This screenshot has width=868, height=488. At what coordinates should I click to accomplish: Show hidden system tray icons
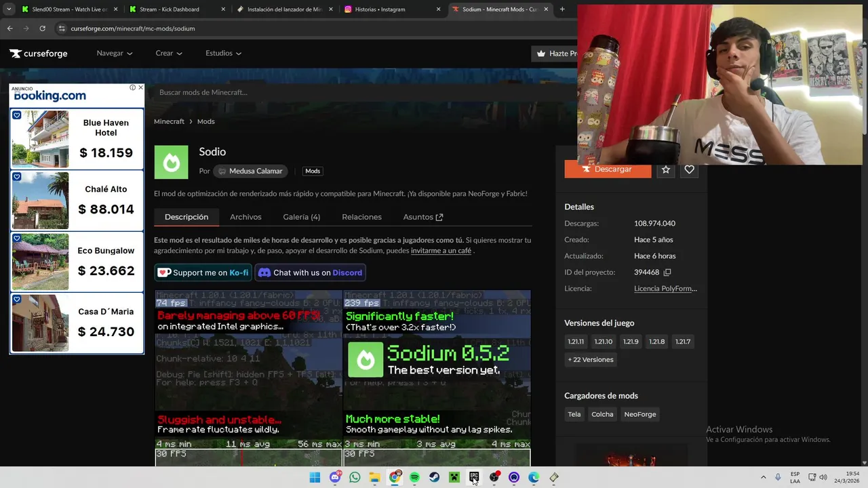[763, 478]
